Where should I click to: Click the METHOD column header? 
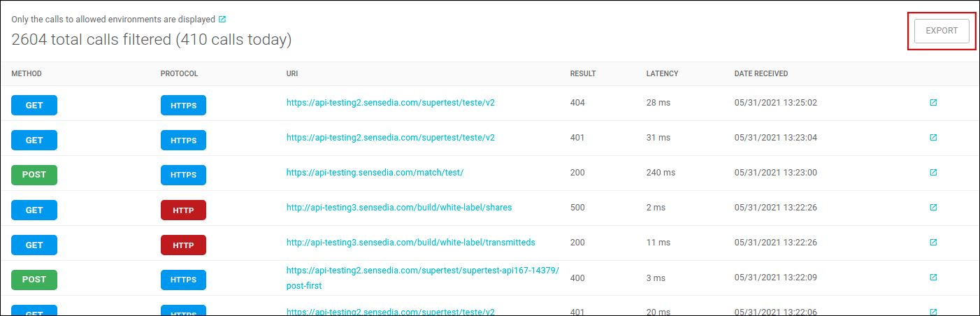[27, 73]
